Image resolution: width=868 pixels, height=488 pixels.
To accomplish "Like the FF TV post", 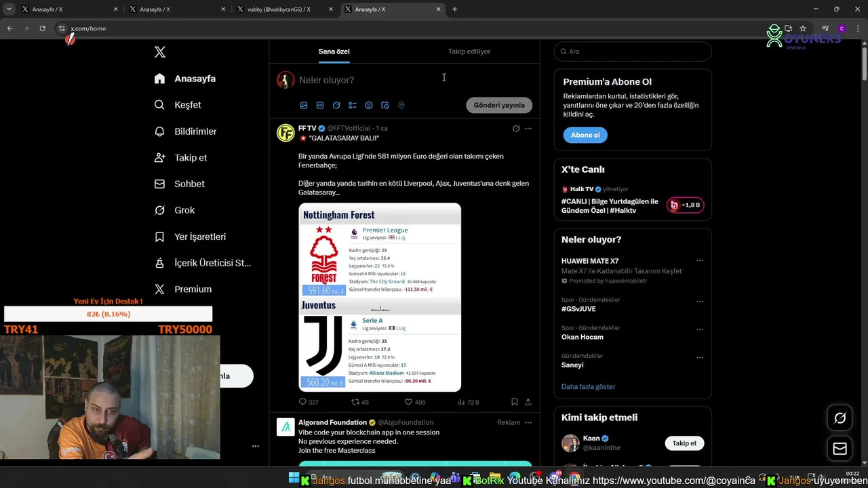I will point(414,402).
